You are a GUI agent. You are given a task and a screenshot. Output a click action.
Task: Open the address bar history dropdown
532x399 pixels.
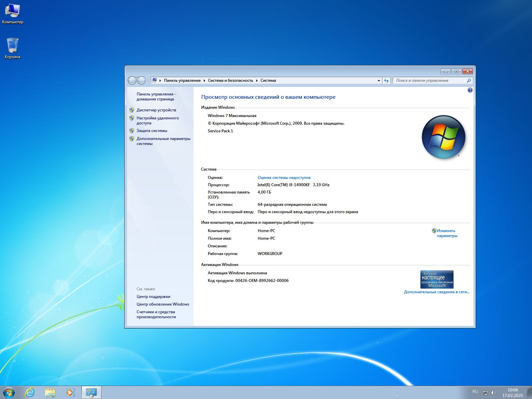378,80
